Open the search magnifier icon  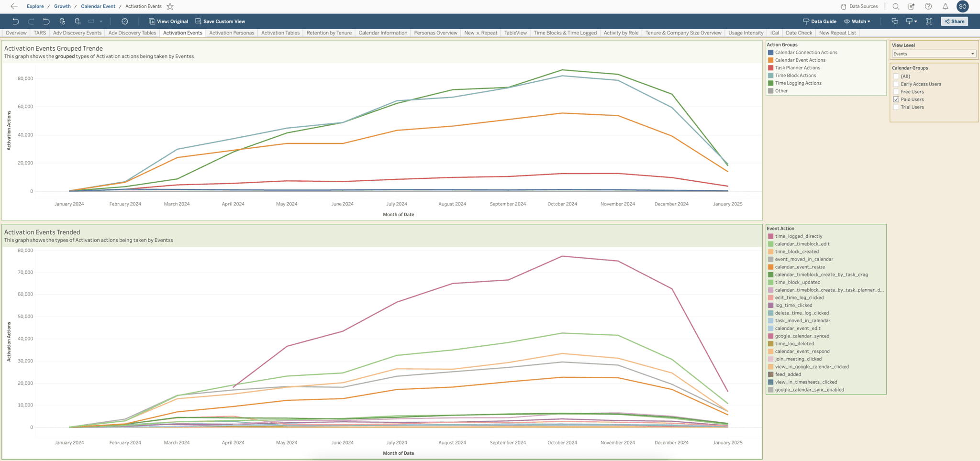(896, 6)
